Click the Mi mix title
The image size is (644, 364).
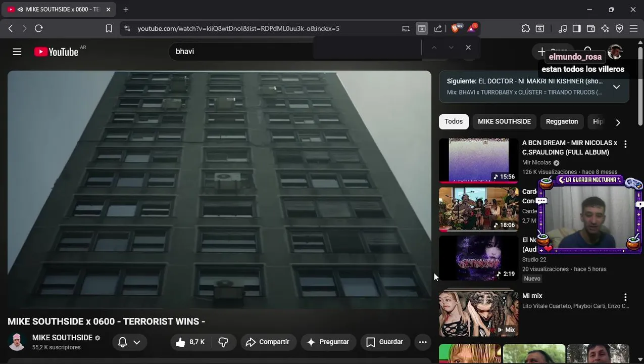coord(532,296)
